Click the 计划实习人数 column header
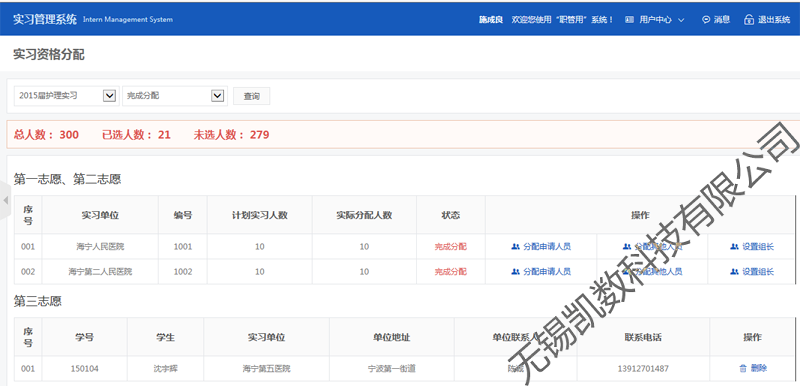800x386 pixels. point(260,215)
